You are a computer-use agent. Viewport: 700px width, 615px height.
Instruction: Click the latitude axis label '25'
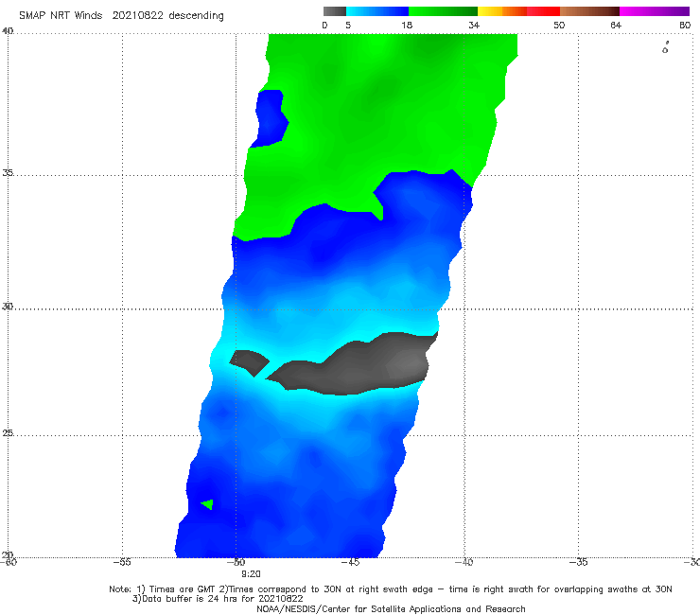[x=8, y=432]
